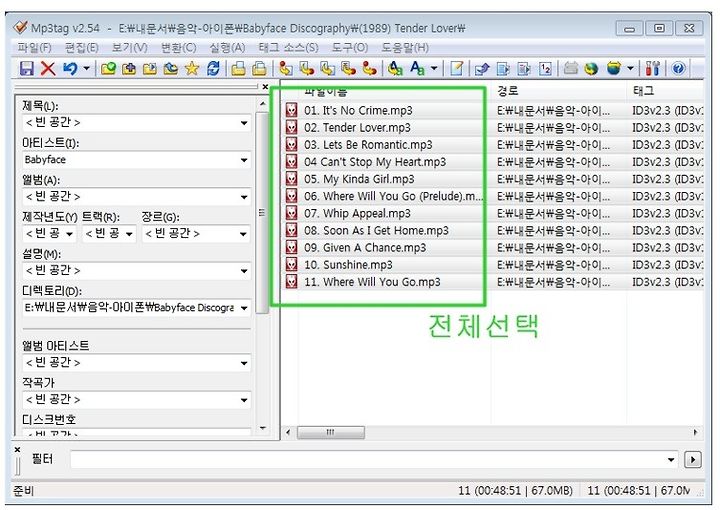Open the web tag source globe icon

pyautogui.click(x=591, y=69)
